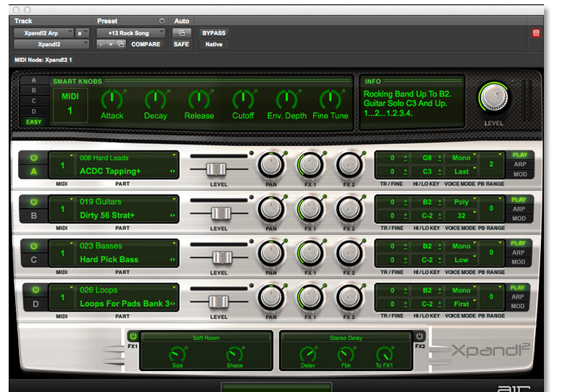Click the PB range value 2 in part A
Viewport: 562px width, 392px height.
[x=491, y=164]
